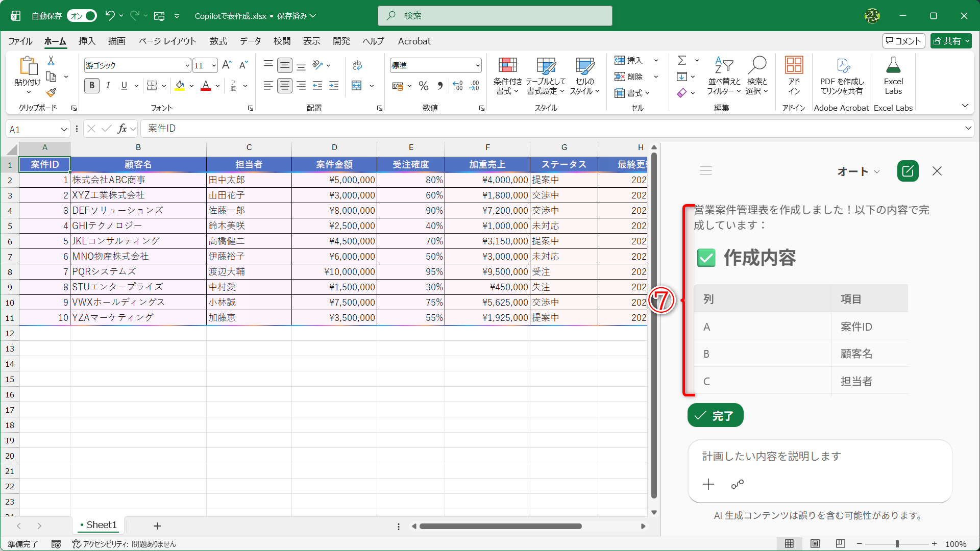Screen dimensions: 980x551
Task: Click the Orientation text angle icon
Action: pos(318,65)
